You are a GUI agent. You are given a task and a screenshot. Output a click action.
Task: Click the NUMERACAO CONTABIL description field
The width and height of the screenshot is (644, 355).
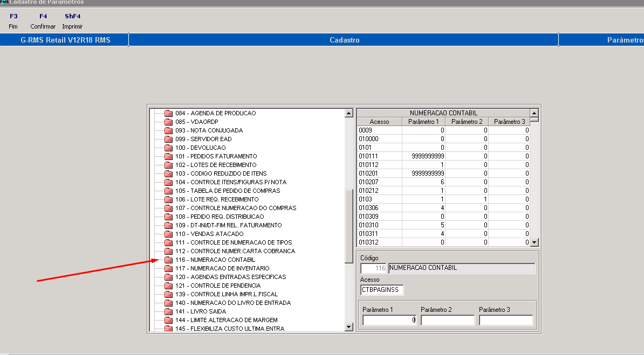[x=462, y=268]
